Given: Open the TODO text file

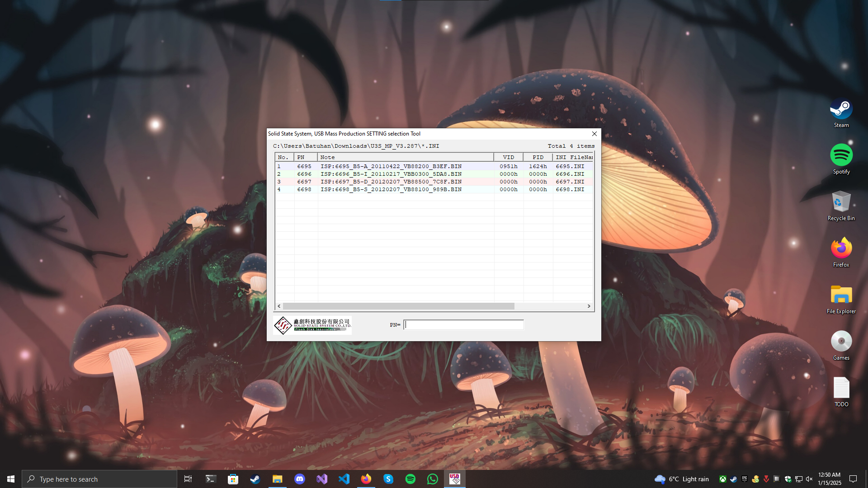Looking at the screenshot, I should point(841,388).
